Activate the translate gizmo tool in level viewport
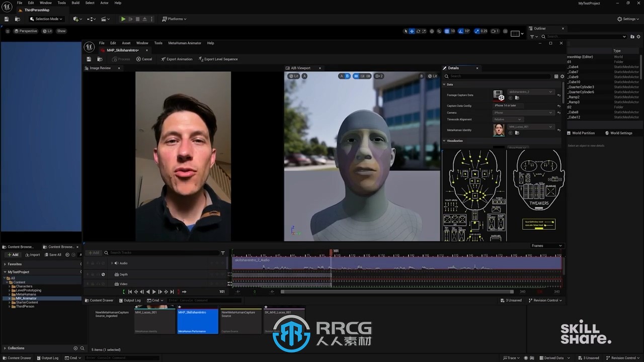The height and width of the screenshot is (362, 644). click(x=412, y=31)
